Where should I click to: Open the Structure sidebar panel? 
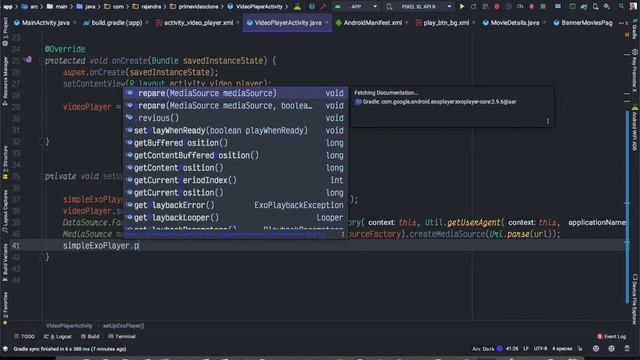click(5, 162)
